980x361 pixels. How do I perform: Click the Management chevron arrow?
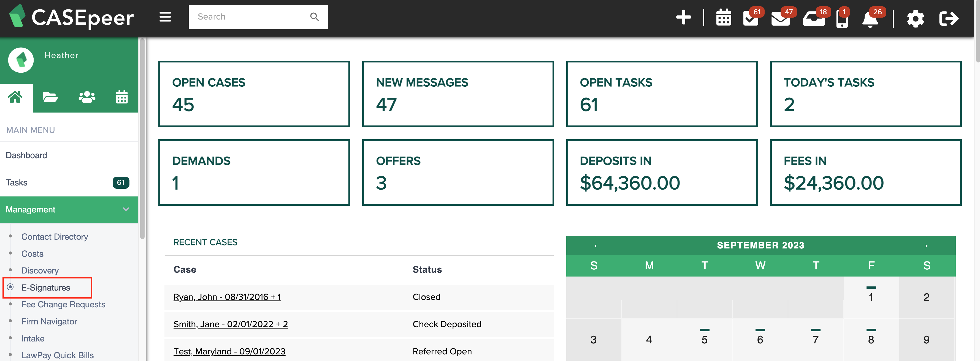(126, 209)
